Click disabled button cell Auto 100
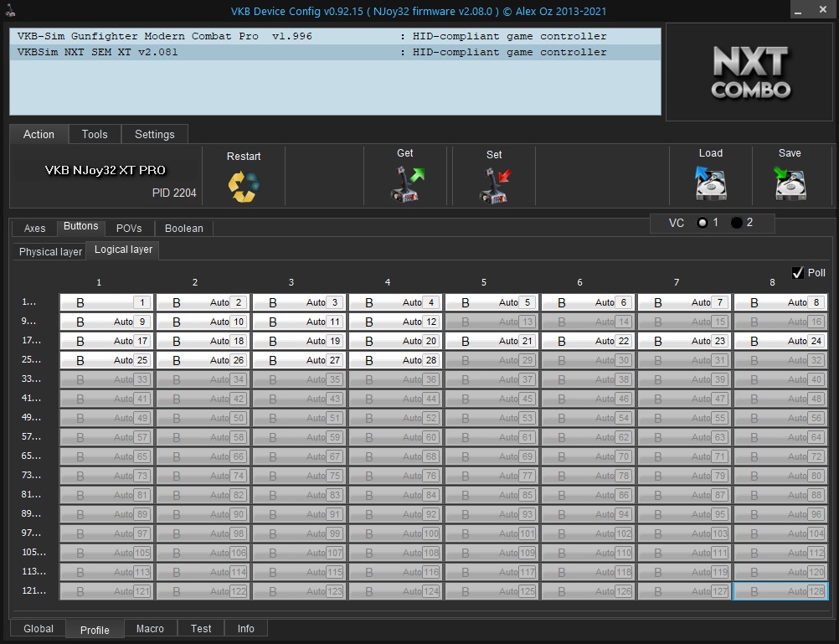The height and width of the screenshot is (644, 839). (x=395, y=533)
